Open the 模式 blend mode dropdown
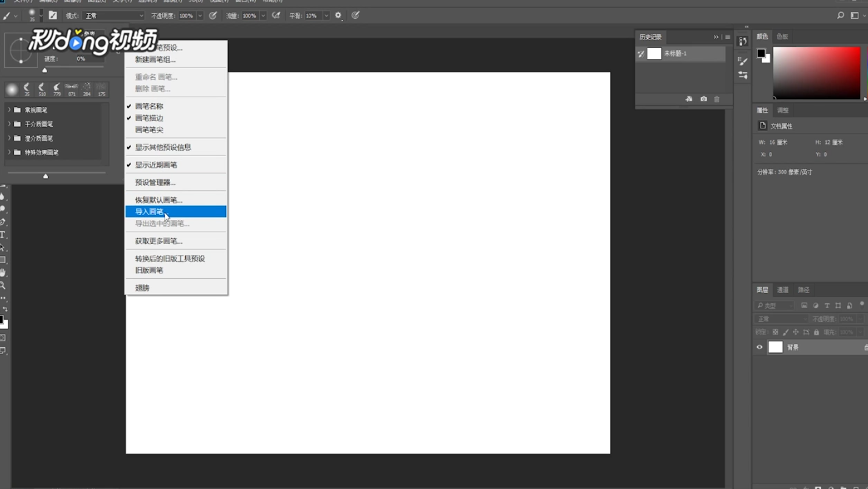868x489 pixels. (x=114, y=16)
